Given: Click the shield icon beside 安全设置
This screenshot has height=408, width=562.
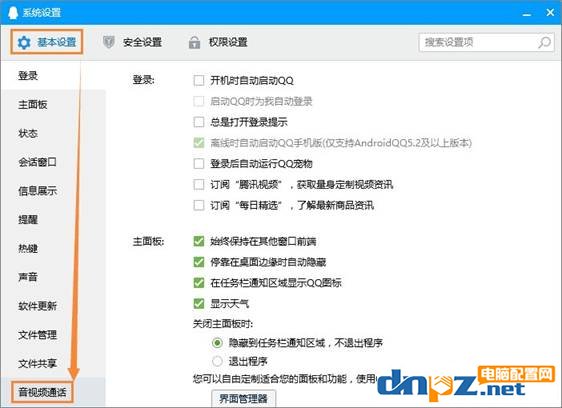Looking at the screenshot, I should pyautogui.click(x=109, y=42).
